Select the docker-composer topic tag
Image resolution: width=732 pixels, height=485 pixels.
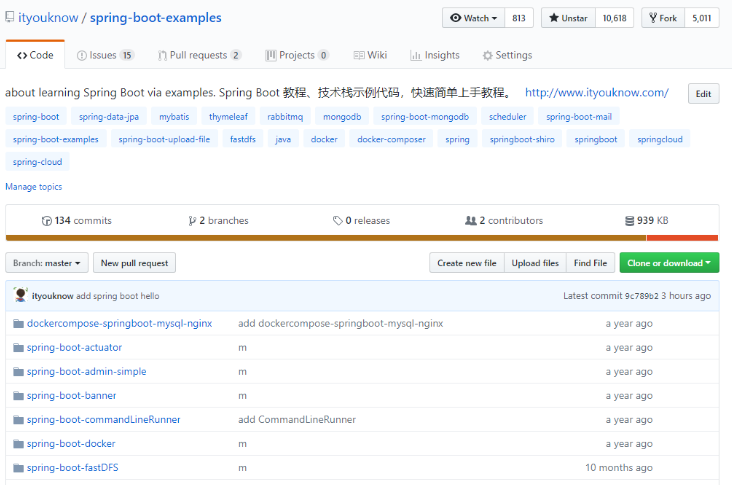(x=391, y=139)
